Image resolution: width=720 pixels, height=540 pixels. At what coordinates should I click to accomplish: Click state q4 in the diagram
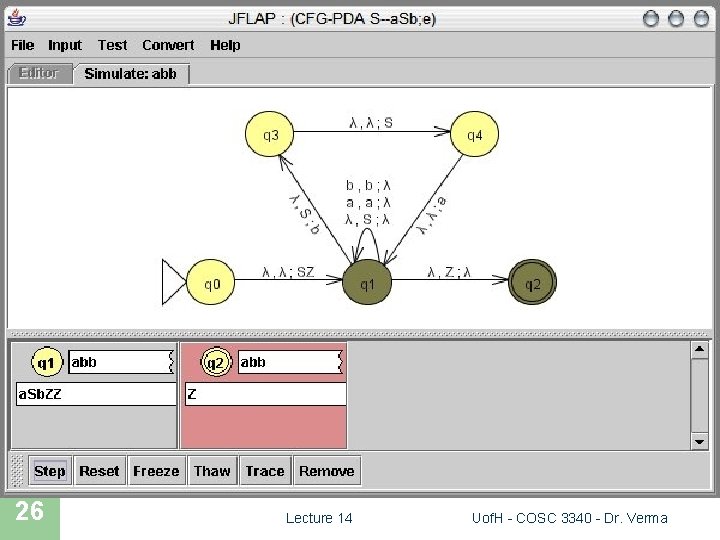click(474, 134)
